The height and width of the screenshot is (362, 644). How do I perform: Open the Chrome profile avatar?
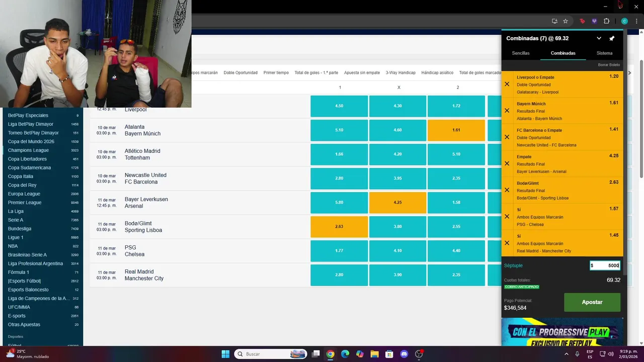coord(624,21)
